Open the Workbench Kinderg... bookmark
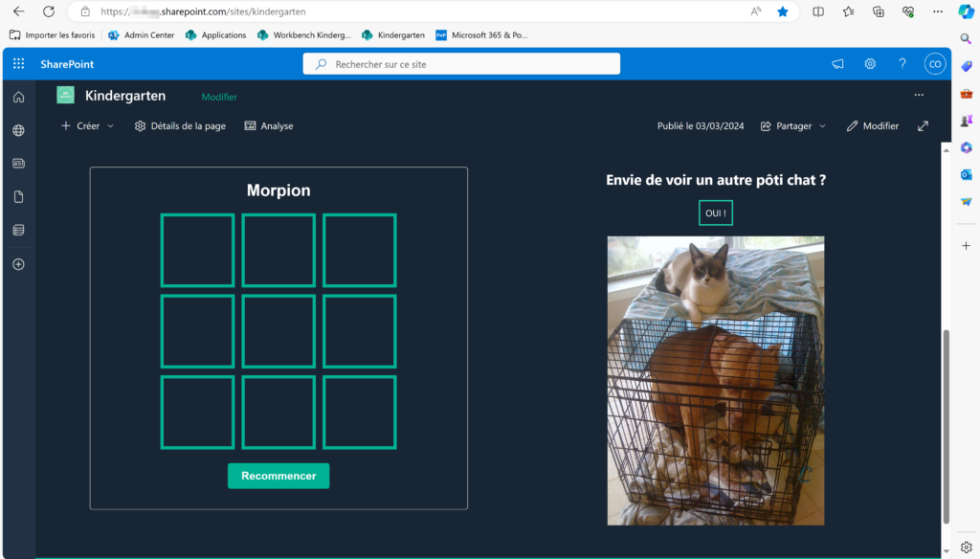The width and height of the screenshot is (980, 559). pyautogui.click(x=304, y=35)
